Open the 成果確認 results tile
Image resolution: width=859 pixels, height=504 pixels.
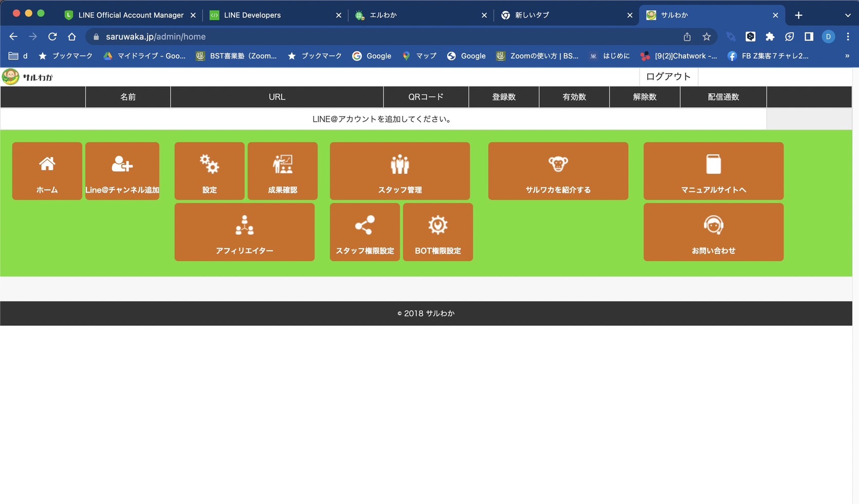[283, 171]
